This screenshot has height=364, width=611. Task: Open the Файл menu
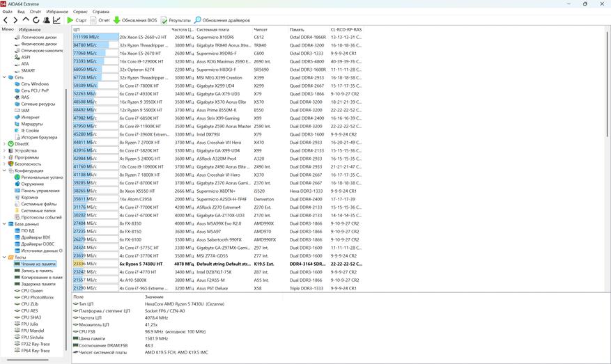tap(8, 12)
